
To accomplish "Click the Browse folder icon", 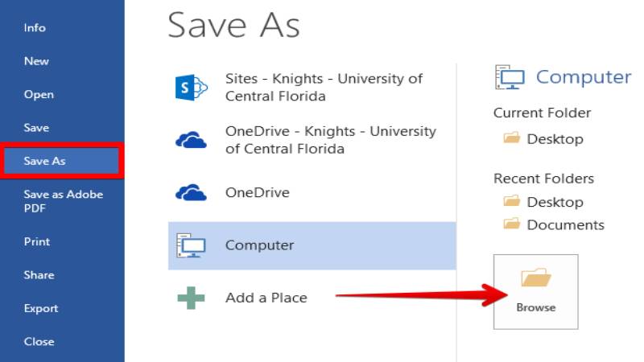I will [535, 280].
